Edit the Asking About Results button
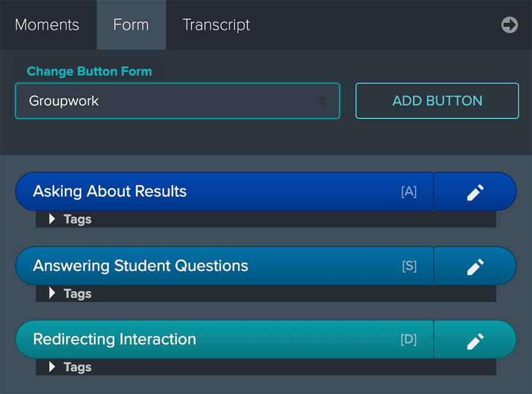Image resolution: width=532 pixels, height=394 pixels. pos(475,191)
